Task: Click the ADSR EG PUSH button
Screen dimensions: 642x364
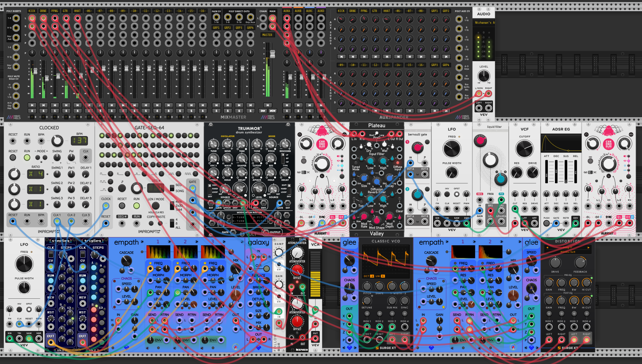Action: (x=547, y=223)
